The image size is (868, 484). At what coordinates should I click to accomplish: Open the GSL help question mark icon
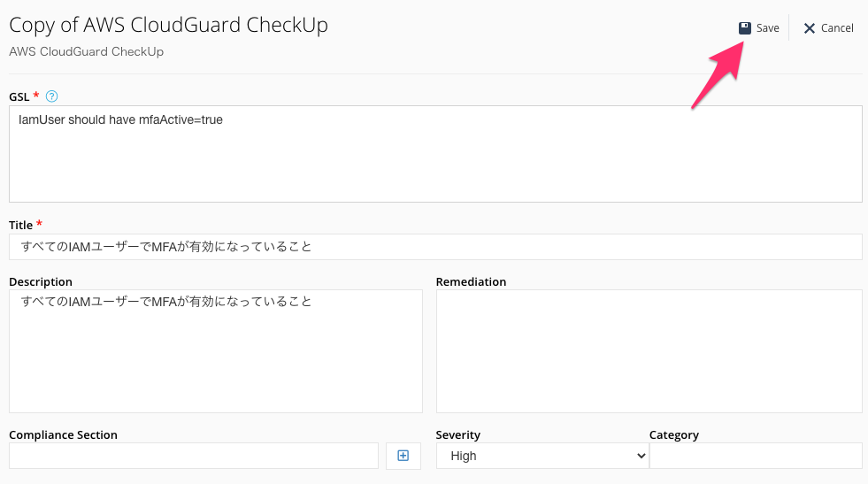point(51,96)
